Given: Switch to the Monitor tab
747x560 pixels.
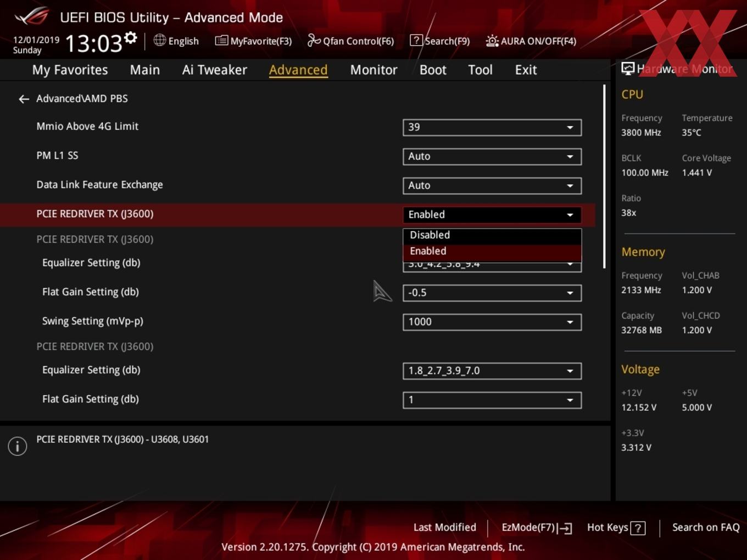Looking at the screenshot, I should [374, 70].
